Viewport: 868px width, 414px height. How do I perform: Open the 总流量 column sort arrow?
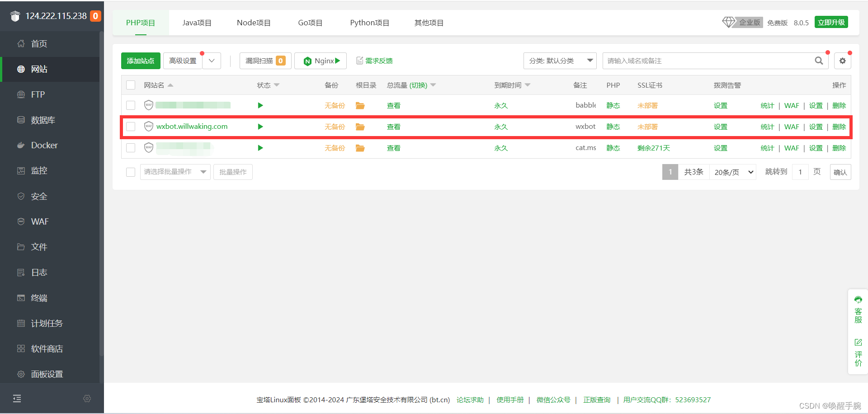coord(433,85)
